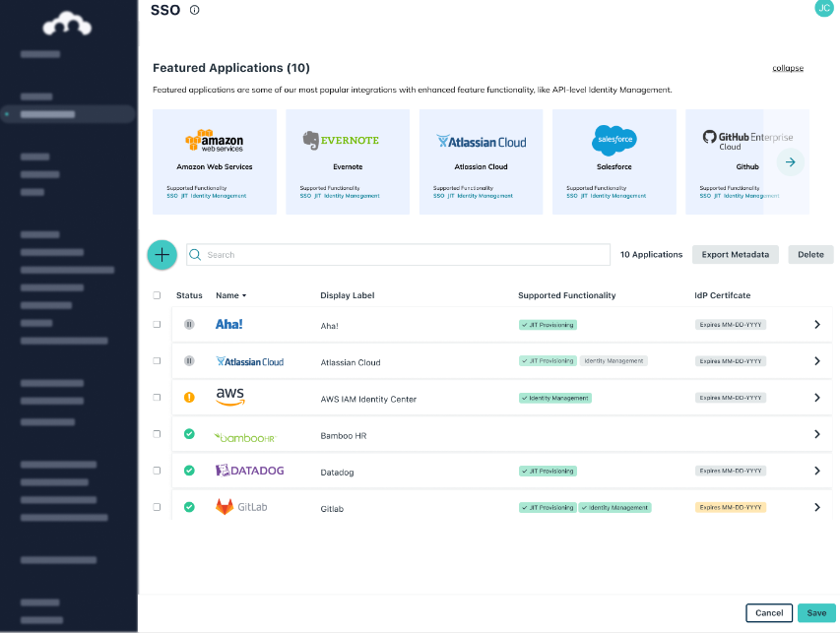Click into the Search applications field
The width and height of the screenshot is (840, 633).
click(x=398, y=255)
